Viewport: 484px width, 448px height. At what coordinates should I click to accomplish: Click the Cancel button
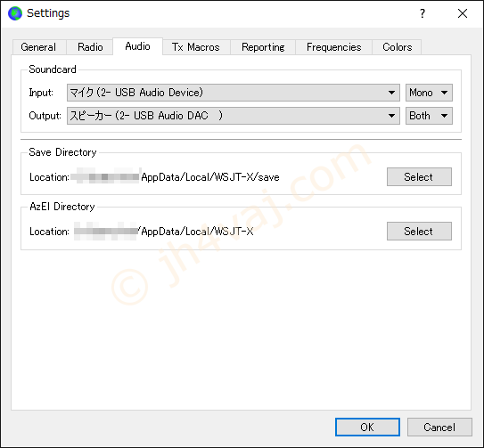(439, 427)
